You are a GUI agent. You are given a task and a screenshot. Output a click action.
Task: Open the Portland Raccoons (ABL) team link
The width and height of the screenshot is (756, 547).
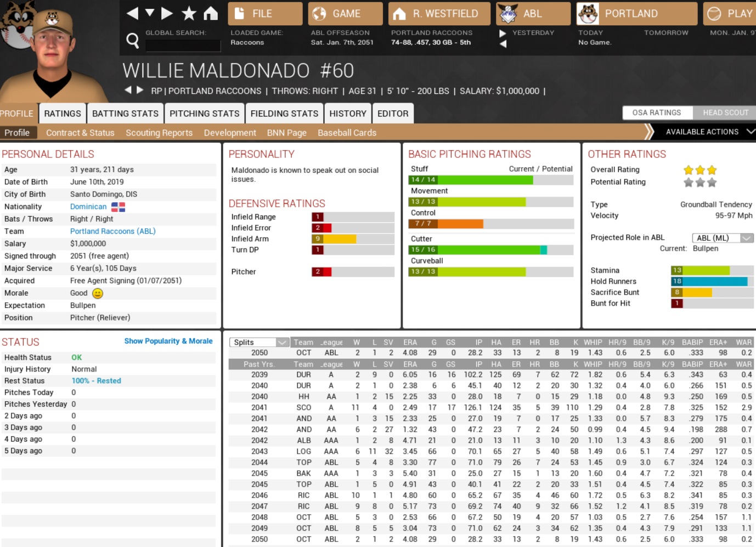[x=112, y=232]
